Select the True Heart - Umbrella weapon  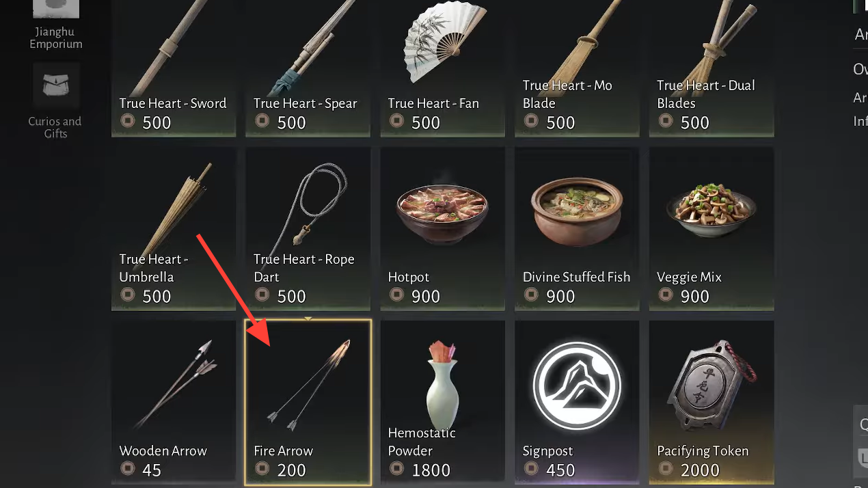(174, 229)
